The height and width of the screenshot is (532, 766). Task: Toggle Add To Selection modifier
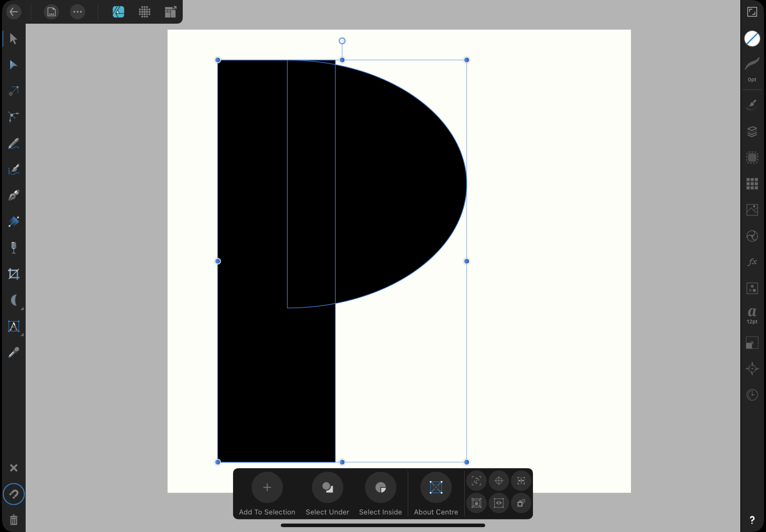coord(267,488)
